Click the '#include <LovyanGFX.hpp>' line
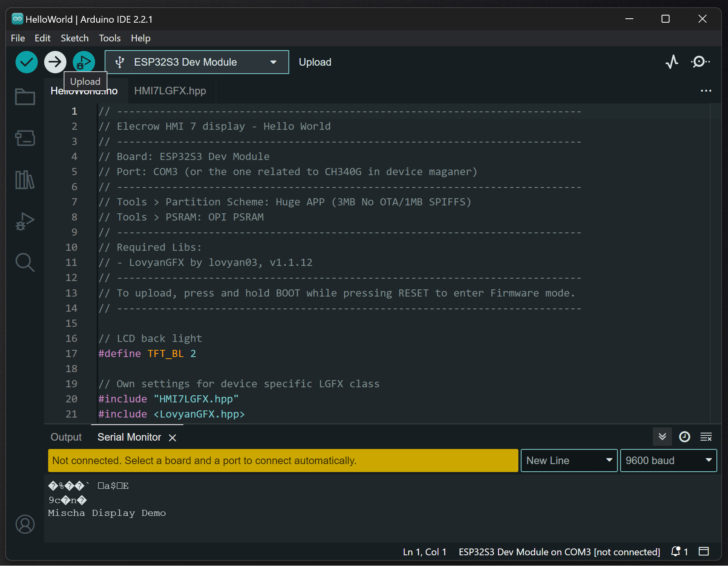The image size is (728, 566). click(x=171, y=414)
